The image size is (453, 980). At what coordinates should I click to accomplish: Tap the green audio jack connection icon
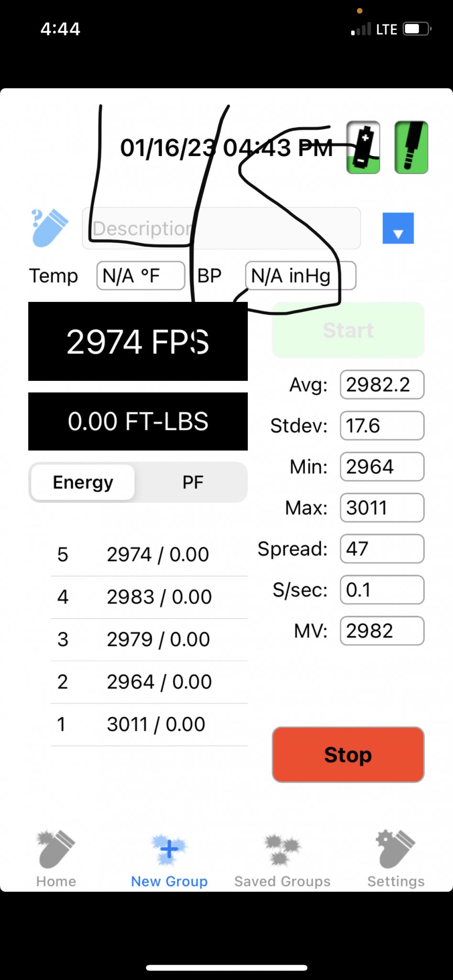click(411, 147)
